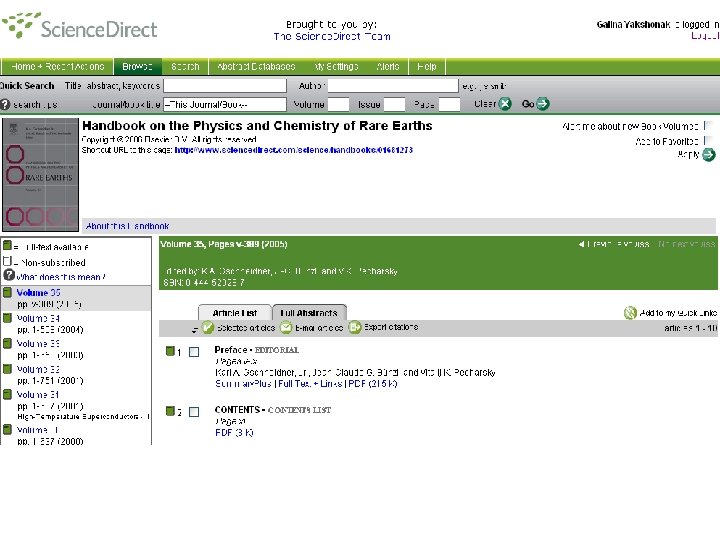This screenshot has width=720, height=540.
Task: Click the E-mail articles envelope icon
Action: [287, 327]
